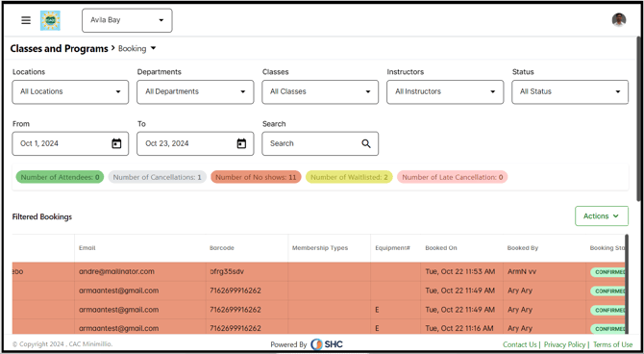Click the Copyright 2024 CAC footer text

click(x=62, y=344)
